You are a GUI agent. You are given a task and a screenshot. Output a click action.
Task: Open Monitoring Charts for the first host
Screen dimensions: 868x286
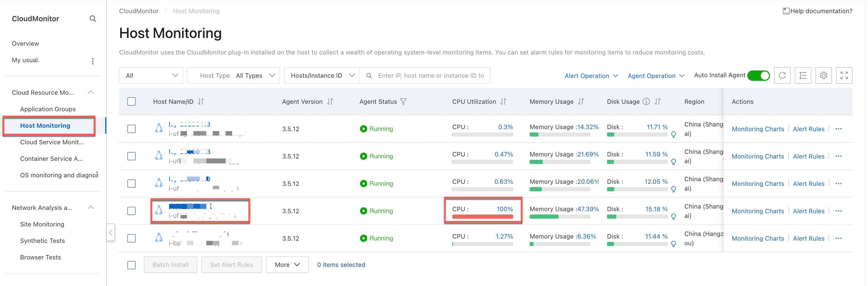[x=757, y=129]
